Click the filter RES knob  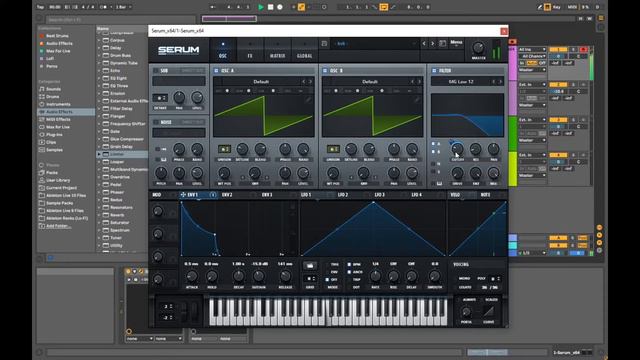tap(476, 149)
